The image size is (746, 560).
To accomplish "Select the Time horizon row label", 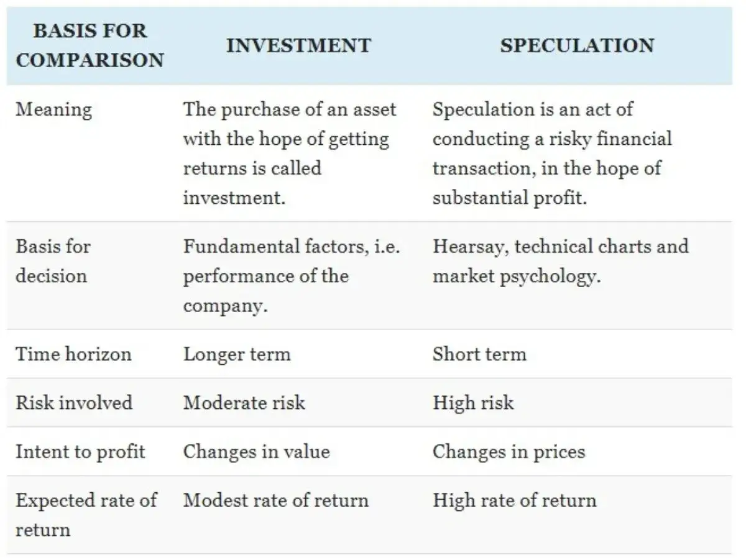I will [x=73, y=354].
